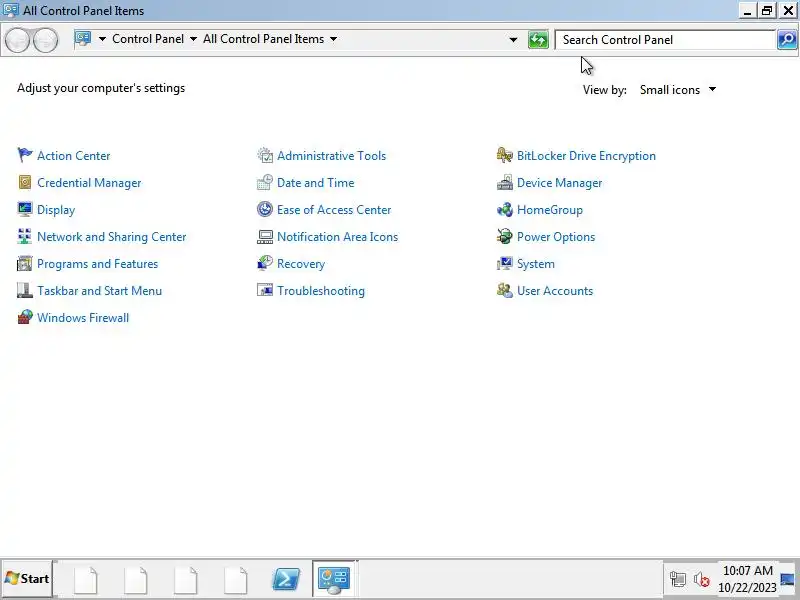This screenshot has height=600, width=800.
Task: Click the Start button
Action: tap(27, 579)
